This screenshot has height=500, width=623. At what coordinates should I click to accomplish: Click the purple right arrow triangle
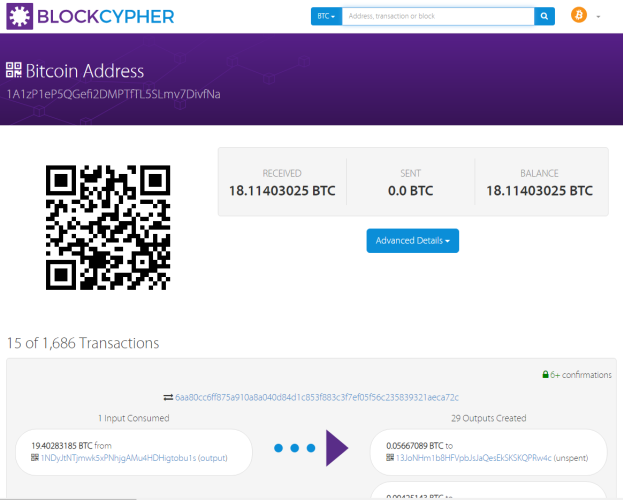click(337, 448)
